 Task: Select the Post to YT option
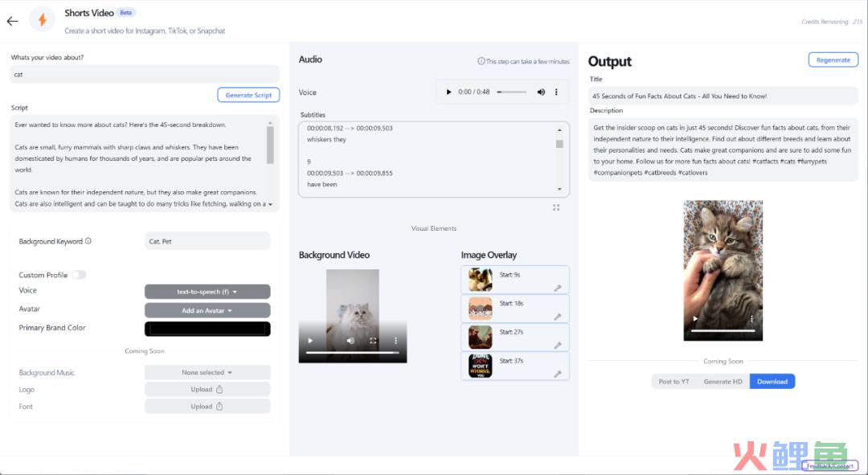(x=674, y=382)
